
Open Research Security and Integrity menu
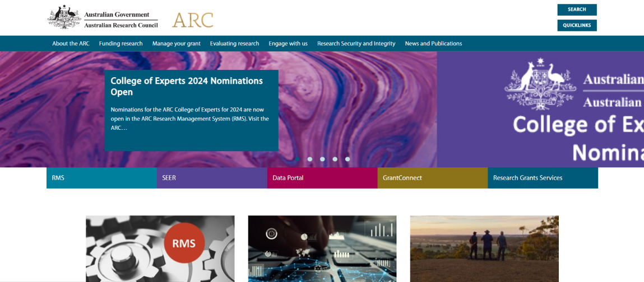click(x=356, y=44)
